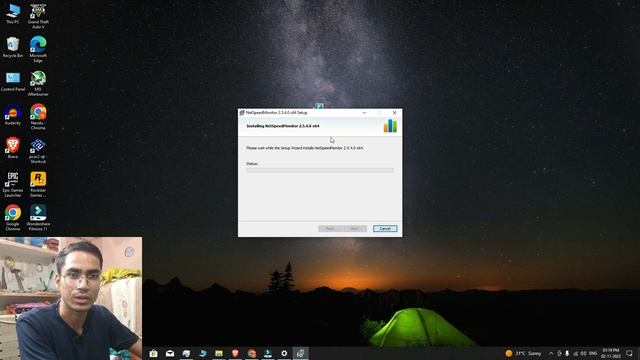
Task: Select the Grand Theft Auto V shortcut
Action: pyautogui.click(x=38, y=16)
